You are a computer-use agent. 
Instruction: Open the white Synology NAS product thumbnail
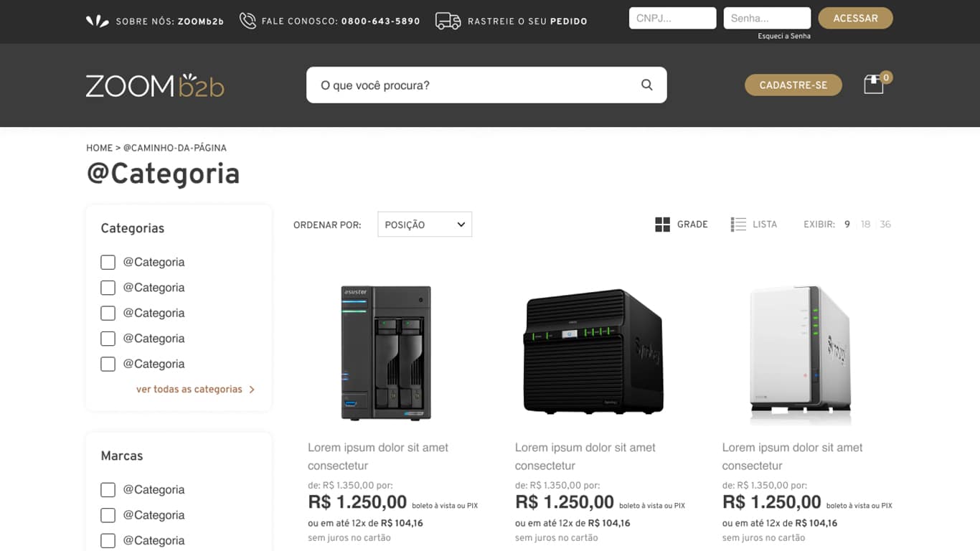(800, 352)
